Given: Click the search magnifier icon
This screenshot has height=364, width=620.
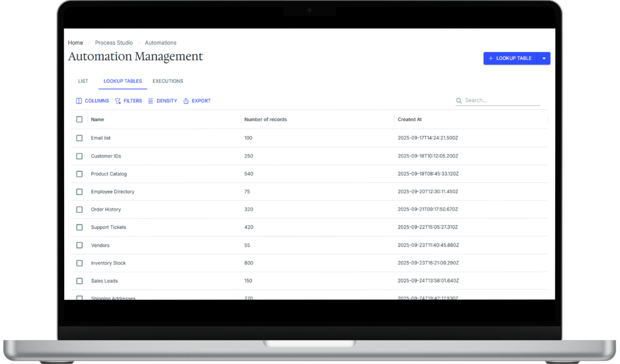Looking at the screenshot, I should pos(459,101).
